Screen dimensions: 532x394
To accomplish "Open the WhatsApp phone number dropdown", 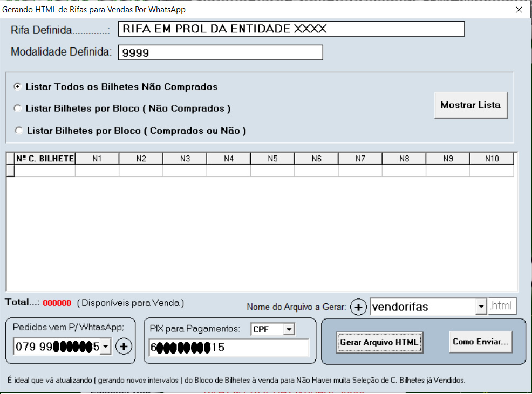I will click(106, 347).
